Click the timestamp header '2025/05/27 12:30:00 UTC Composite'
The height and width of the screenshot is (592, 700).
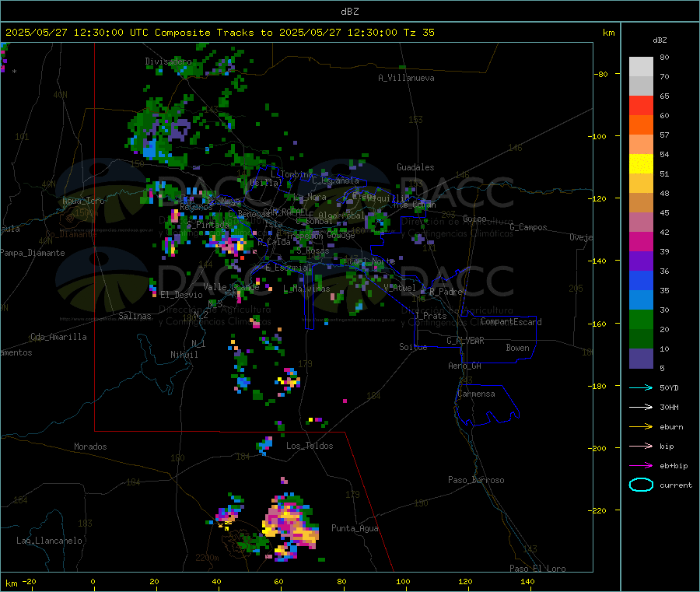pyautogui.click(x=108, y=33)
